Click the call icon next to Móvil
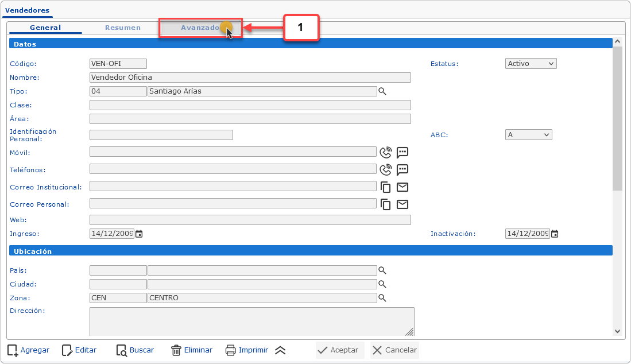The height and width of the screenshot is (364, 631). click(x=386, y=152)
